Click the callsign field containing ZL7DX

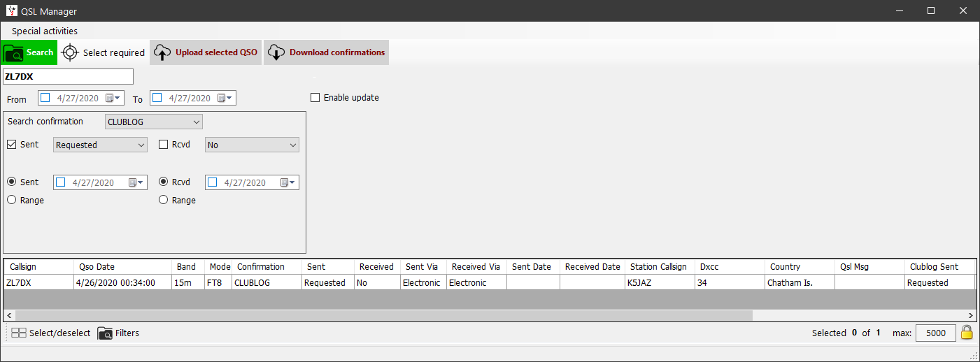[68, 76]
